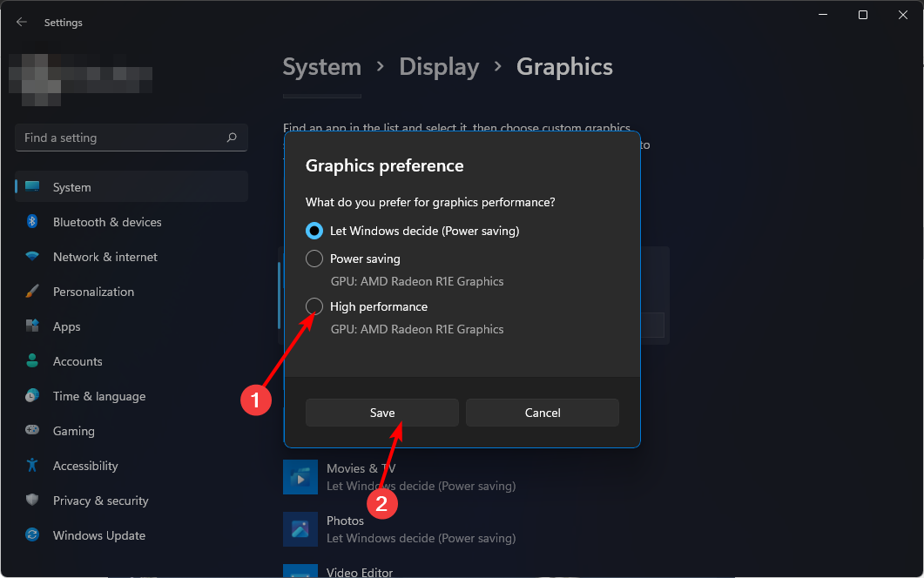Click the Gaming controller icon
Image resolution: width=924 pixels, height=578 pixels.
point(32,430)
